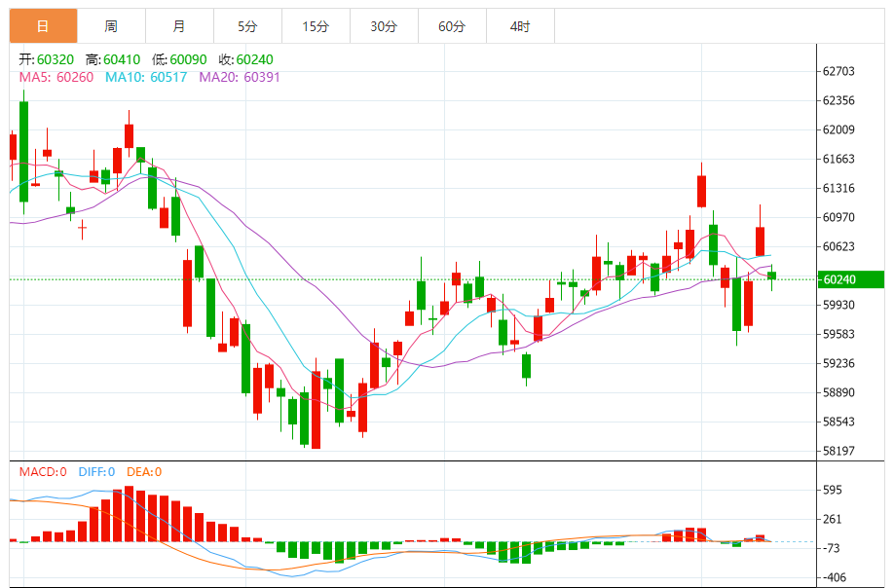Click the high price 高:60410
Viewport: 894px width, 588px height.
(113, 59)
